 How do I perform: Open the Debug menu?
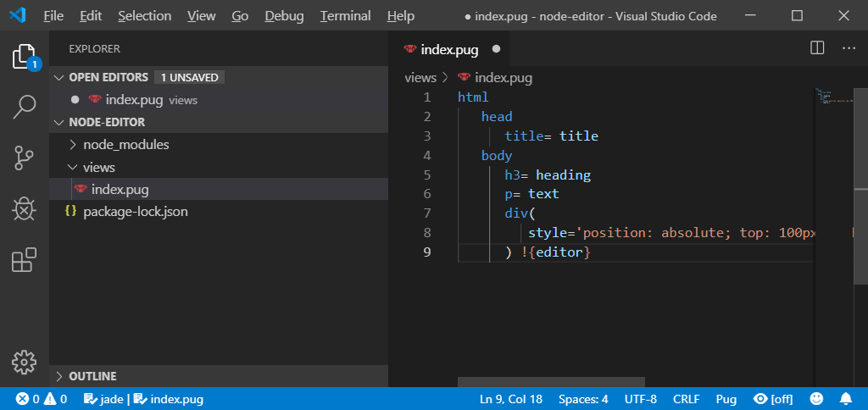click(284, 16)
